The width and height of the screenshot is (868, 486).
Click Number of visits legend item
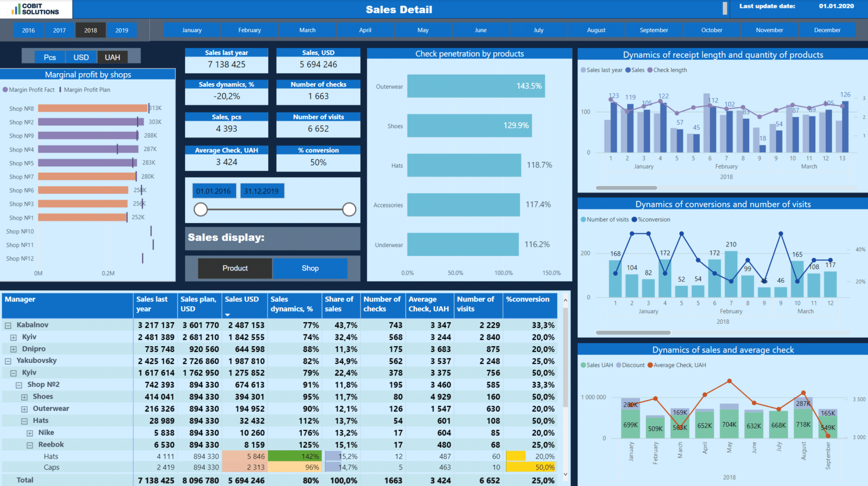coord(605,219)
